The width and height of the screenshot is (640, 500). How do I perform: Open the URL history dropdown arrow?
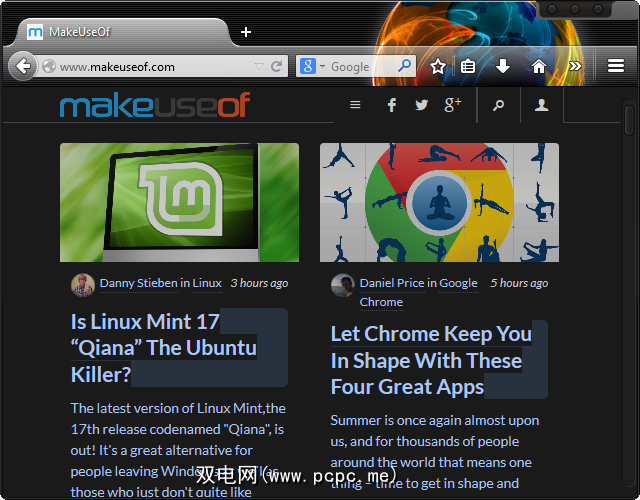point(259,66)
